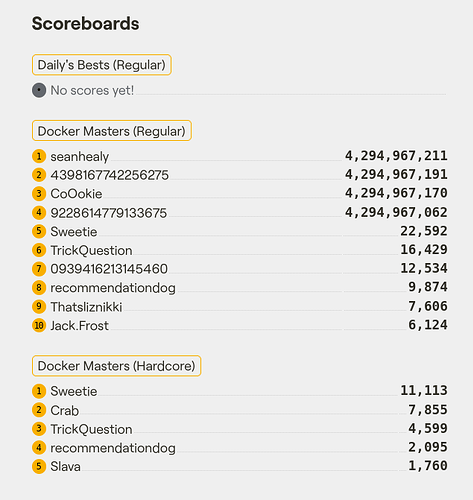
Task: Click the gray dot icon beside No scores yet
Action: coord(39,90)
